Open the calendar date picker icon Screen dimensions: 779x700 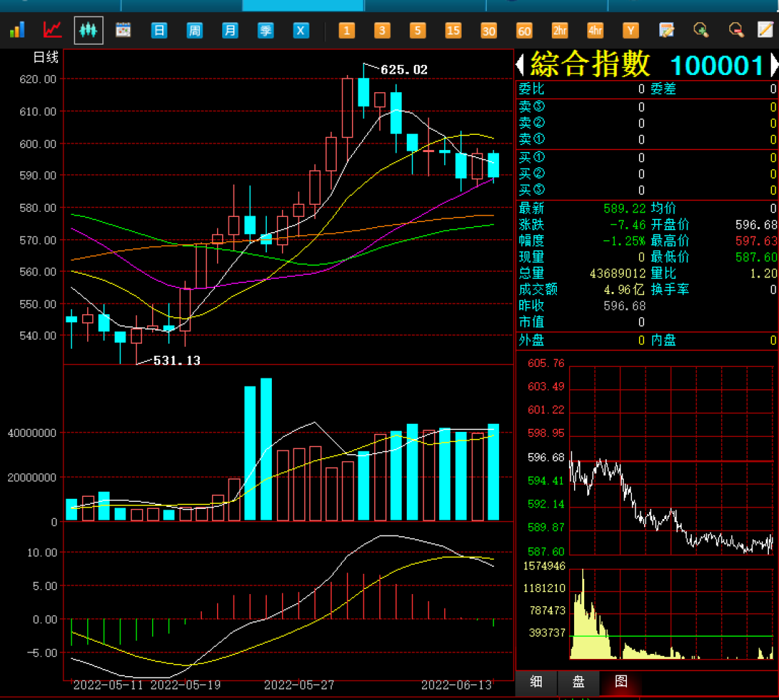click(x=123, y=30)
